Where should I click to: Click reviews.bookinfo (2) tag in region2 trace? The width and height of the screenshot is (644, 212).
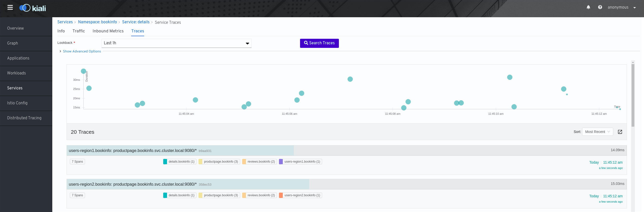pos(259,195)
